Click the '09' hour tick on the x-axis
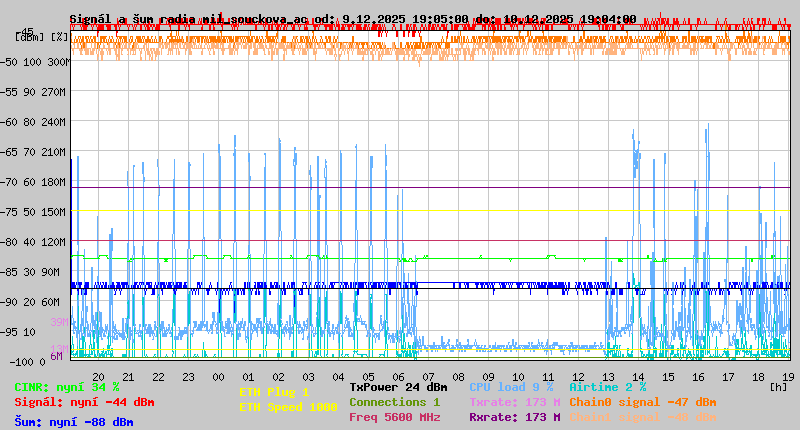The height and width of the screenshot is (430, 800). 489,377
